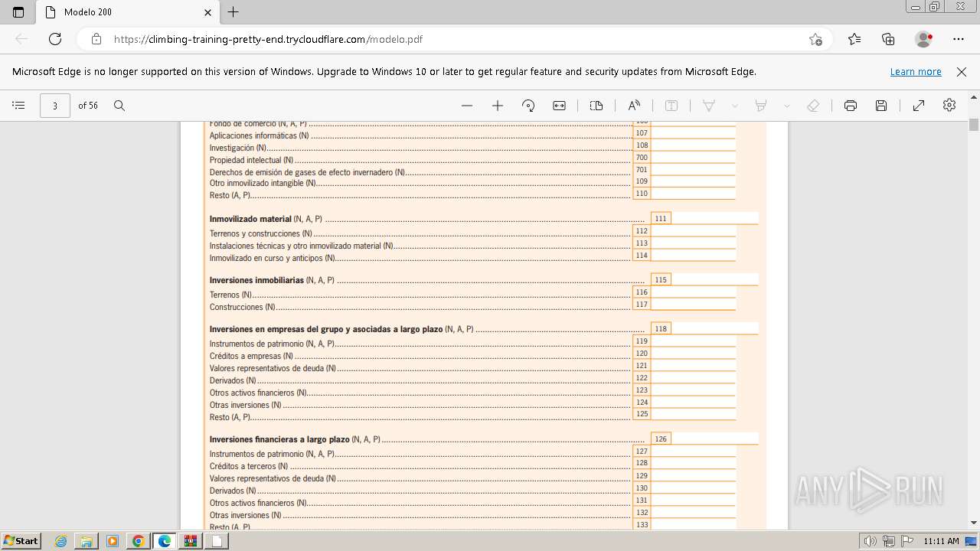Fit PDF to page width
Viewport: 980px width, 551px height.
click(560, 106)
